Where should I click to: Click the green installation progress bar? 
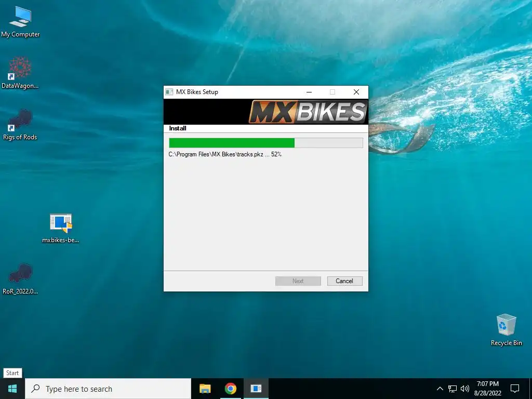265,143
